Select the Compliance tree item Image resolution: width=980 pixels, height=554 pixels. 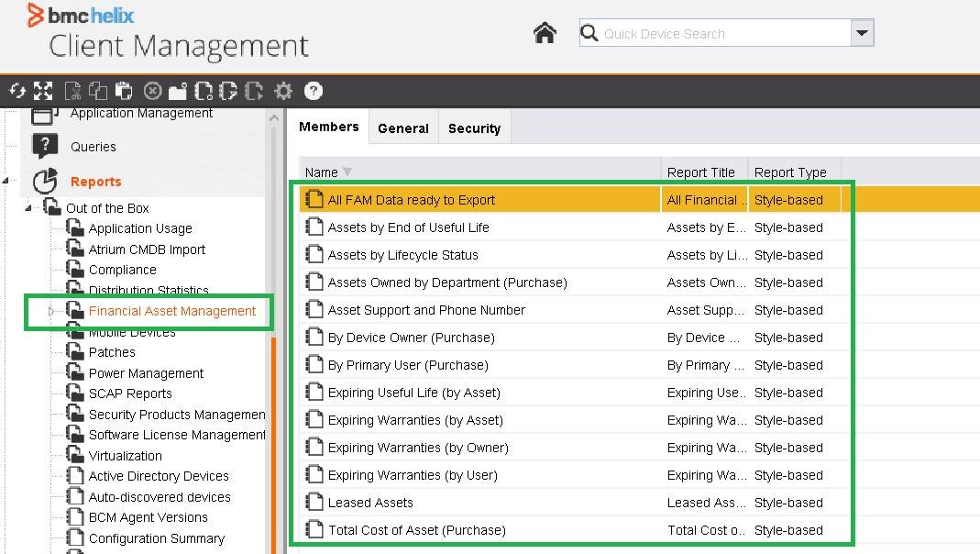123,270
